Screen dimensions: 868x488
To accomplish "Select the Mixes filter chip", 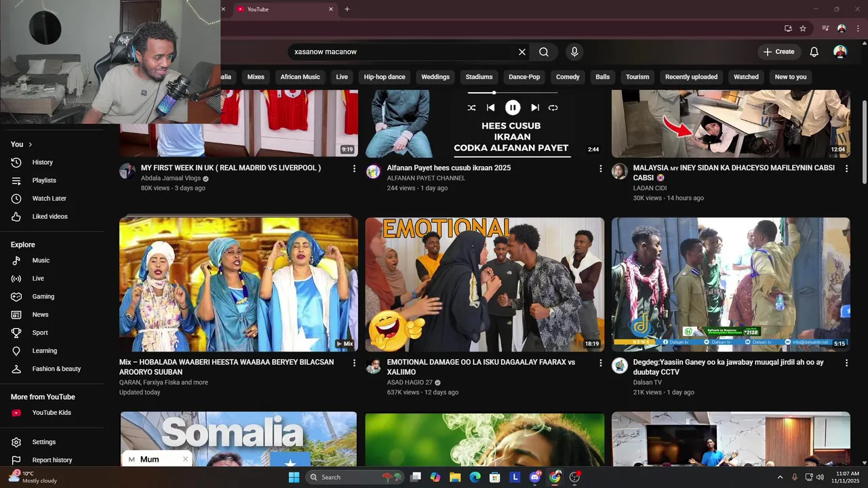I will pos(256,77).
